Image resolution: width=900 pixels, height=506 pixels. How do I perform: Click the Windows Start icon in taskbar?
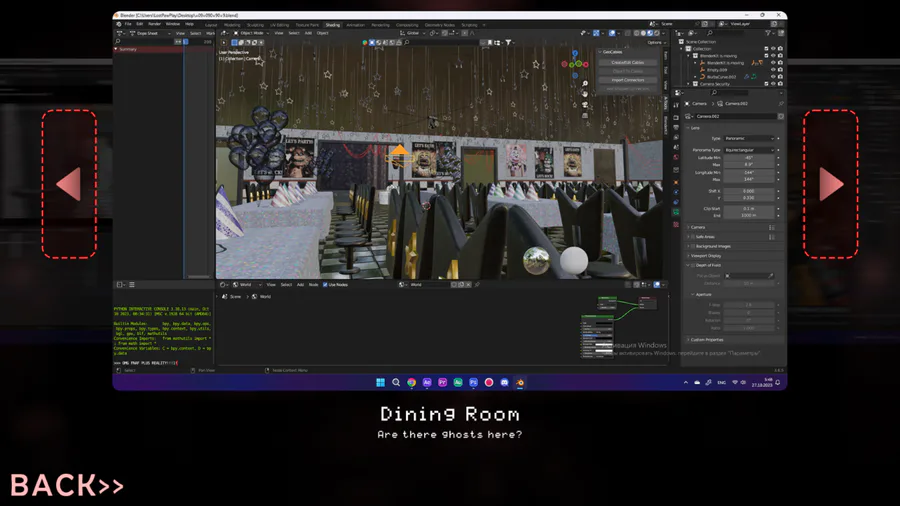(380, 382)
